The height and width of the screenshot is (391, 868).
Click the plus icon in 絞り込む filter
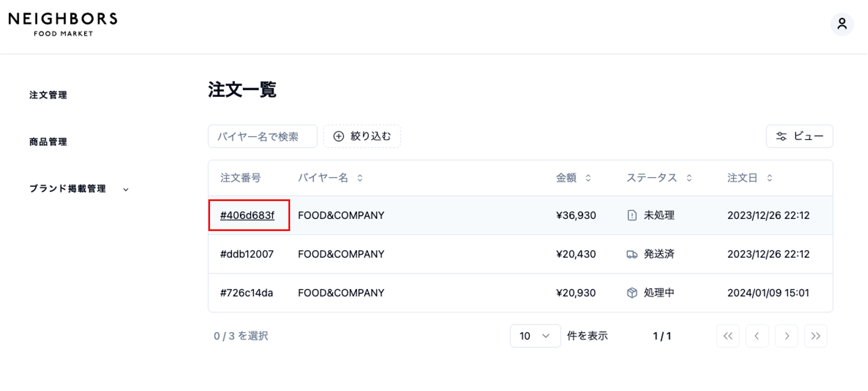pos(338,136)
